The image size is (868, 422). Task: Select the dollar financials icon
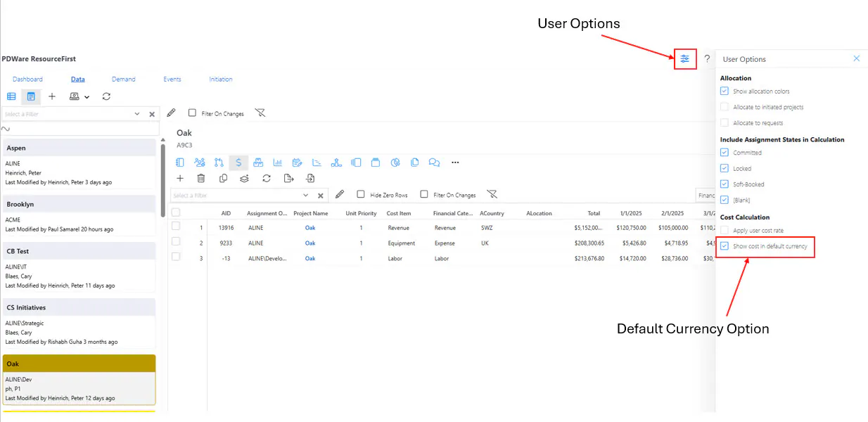point(238,162)
